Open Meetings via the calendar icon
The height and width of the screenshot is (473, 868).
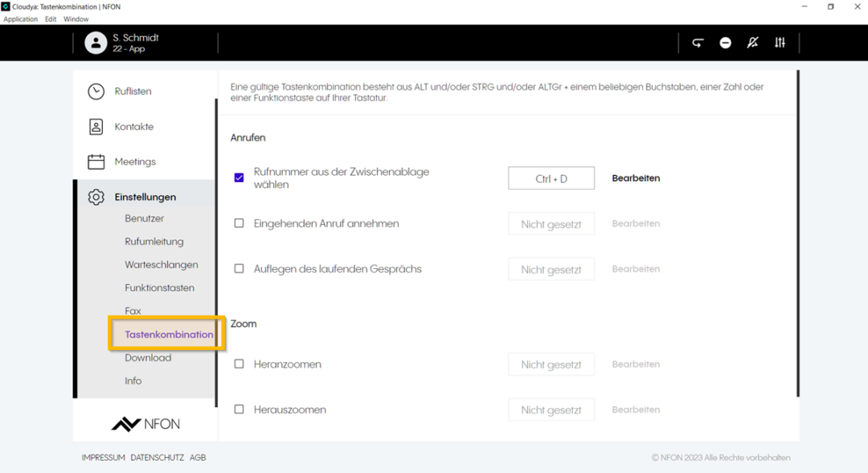[x=95, y=161]
